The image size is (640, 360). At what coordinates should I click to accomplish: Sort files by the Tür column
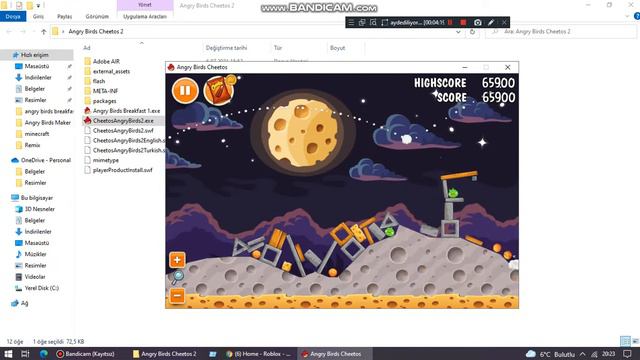(278, 48)
